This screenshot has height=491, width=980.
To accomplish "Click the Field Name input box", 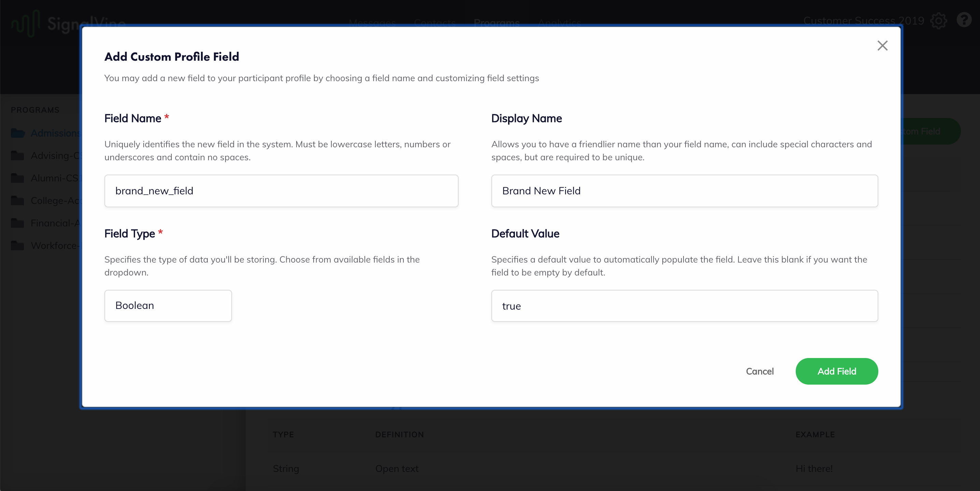I will [281, 191].
